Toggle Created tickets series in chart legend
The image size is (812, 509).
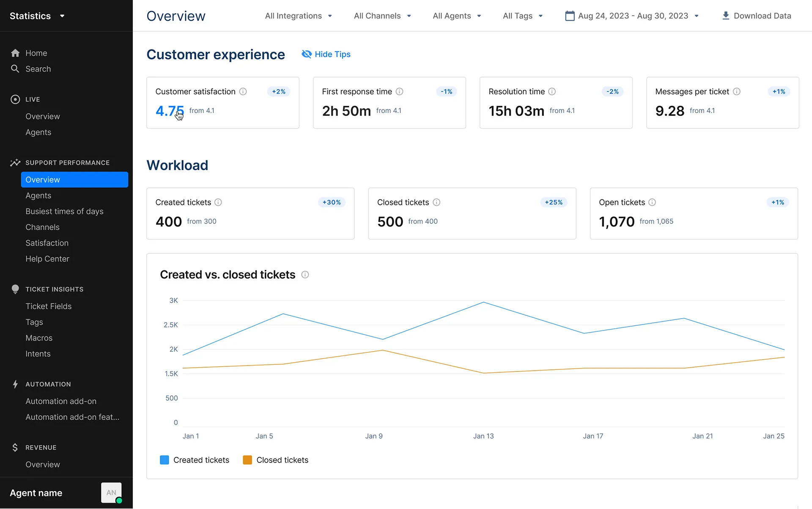[x=195, y=460]
